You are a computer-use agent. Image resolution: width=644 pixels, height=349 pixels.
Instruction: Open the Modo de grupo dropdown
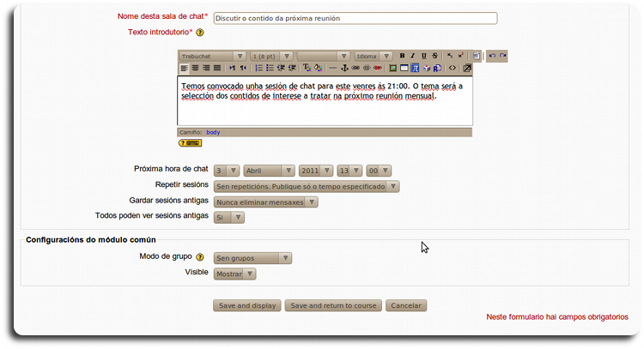(x=252, y=258)
